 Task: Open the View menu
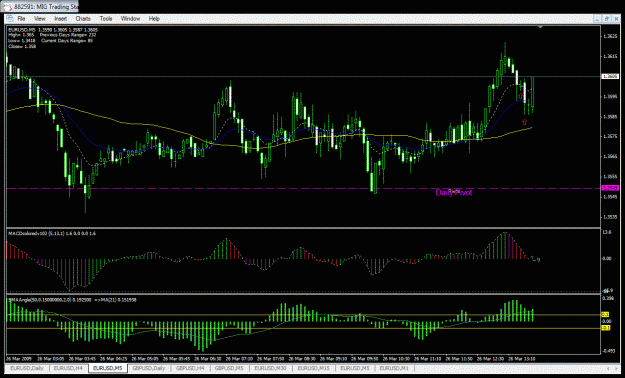point(39,19)
